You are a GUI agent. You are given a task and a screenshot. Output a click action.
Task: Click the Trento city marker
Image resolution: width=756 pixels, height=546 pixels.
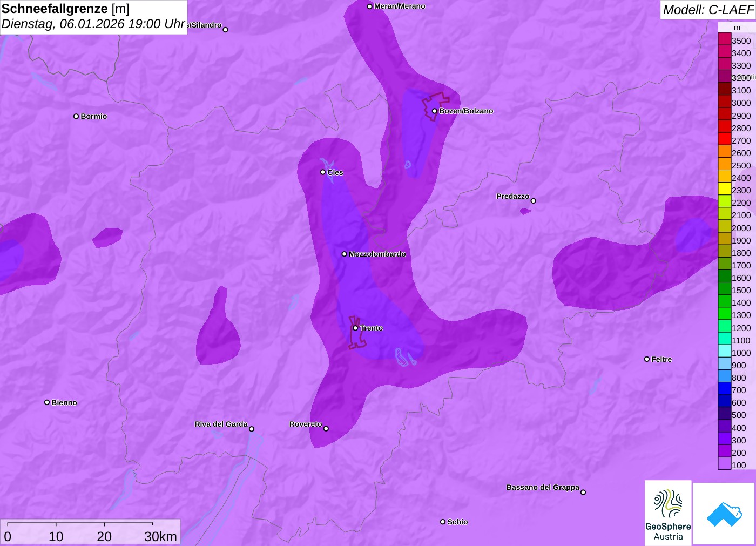[x=355, y=328]
